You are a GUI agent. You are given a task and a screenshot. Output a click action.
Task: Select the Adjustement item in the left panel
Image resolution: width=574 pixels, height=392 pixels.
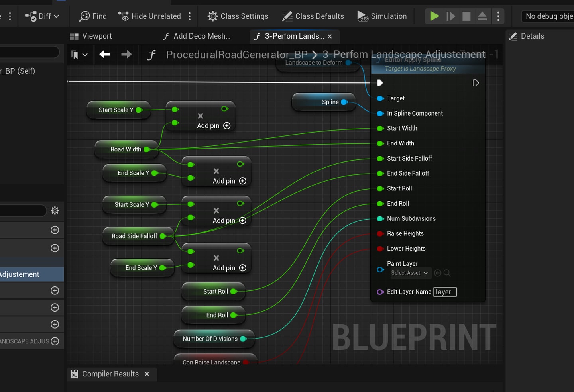point(32,274)
